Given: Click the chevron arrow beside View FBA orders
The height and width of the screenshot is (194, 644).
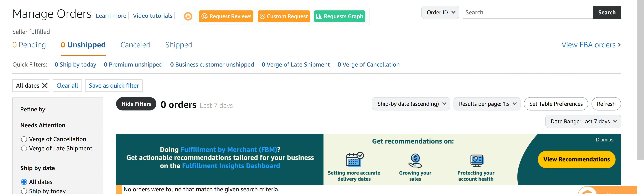Looking at the screenshot, I should tap(619, 45).
